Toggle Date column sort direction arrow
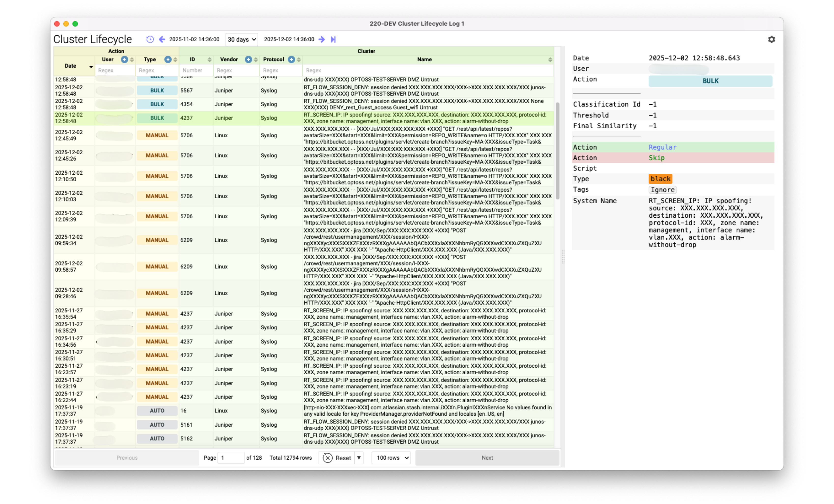 (x=91, y=67)
